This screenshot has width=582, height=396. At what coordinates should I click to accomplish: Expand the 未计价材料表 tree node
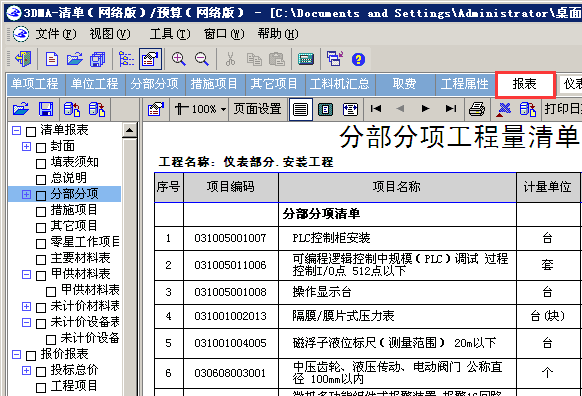pyautogui.click(x=26, y=307)
